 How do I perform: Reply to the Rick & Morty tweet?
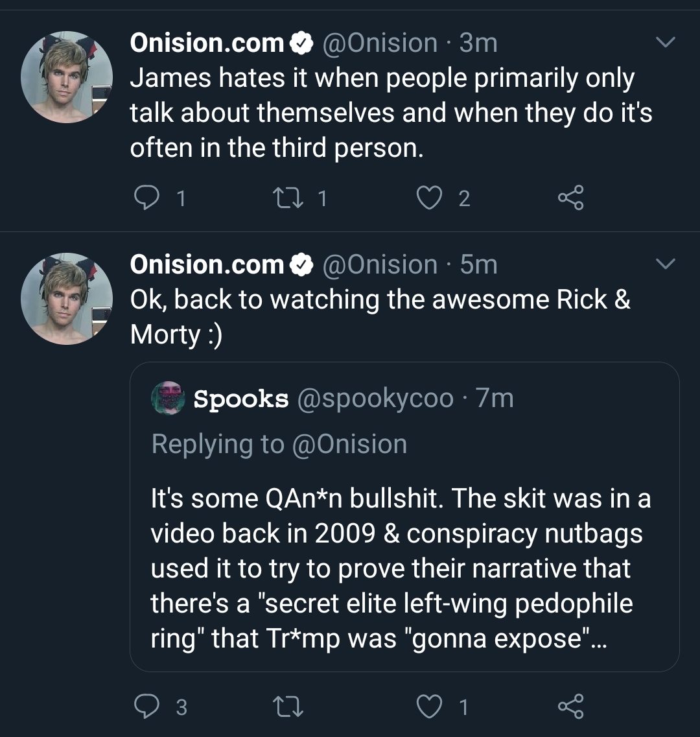pyautogui.click(x=146, y=706)
